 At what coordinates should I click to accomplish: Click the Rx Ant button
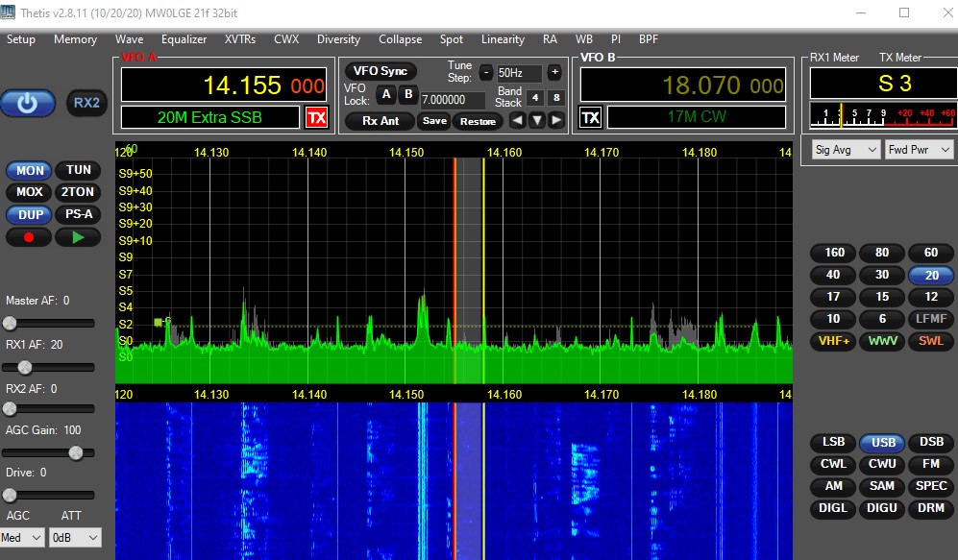click(380, 121)
